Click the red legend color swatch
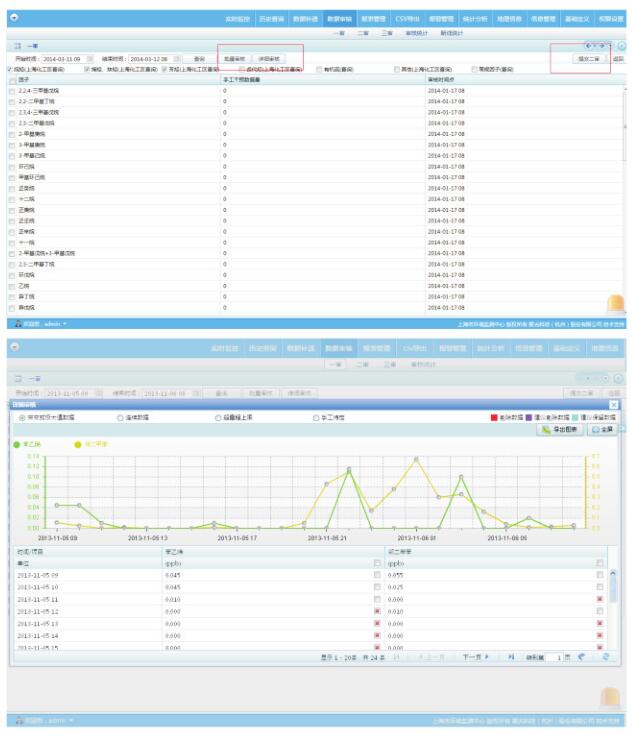632x738 pixels. pos(494,417)
